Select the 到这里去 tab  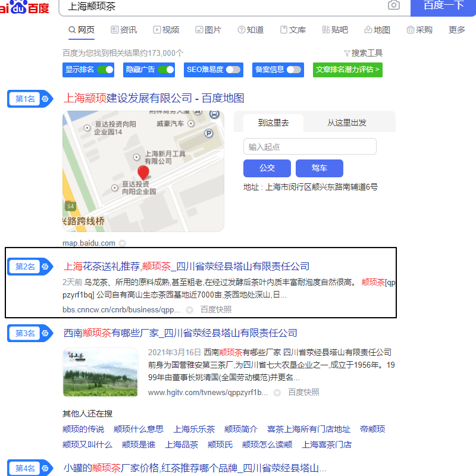(x=273, y=123)
